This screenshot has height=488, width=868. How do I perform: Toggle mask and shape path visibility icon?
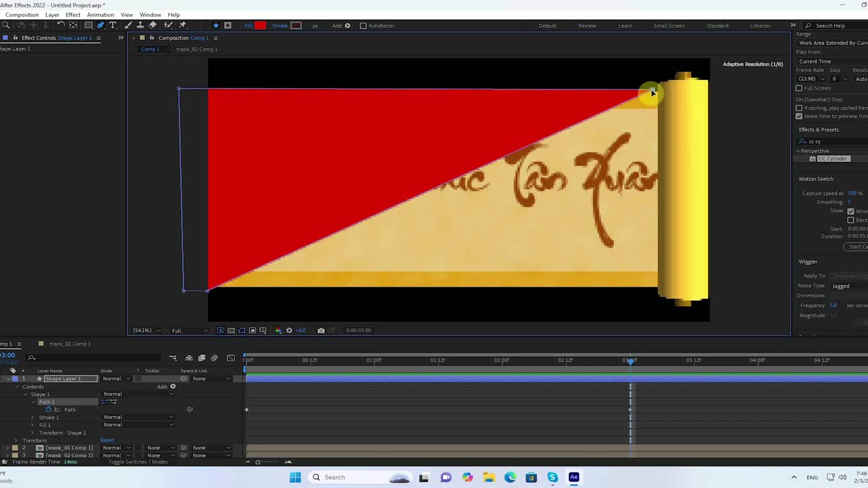(x=241, y=330)
